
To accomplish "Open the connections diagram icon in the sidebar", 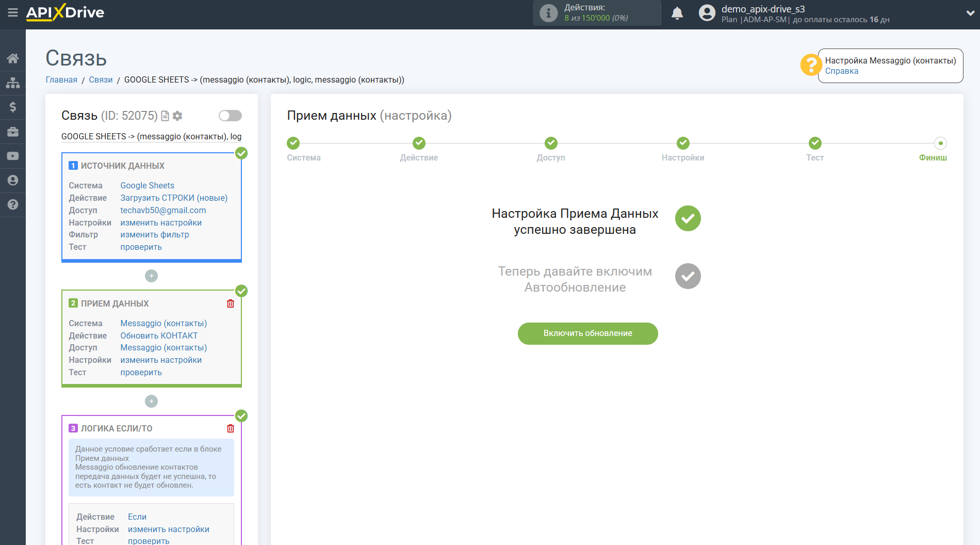I will (x=13, y=83).
